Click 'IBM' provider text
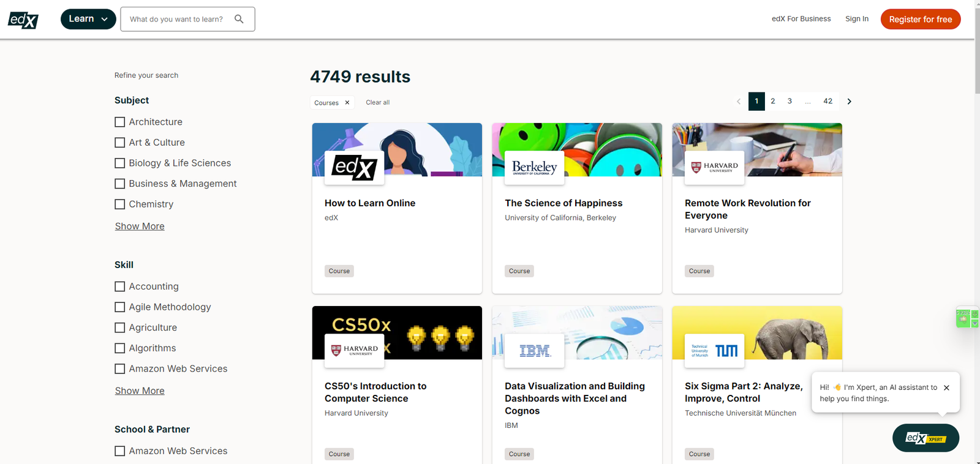This screenshot has height=464, width=980. tap(511, 425)
